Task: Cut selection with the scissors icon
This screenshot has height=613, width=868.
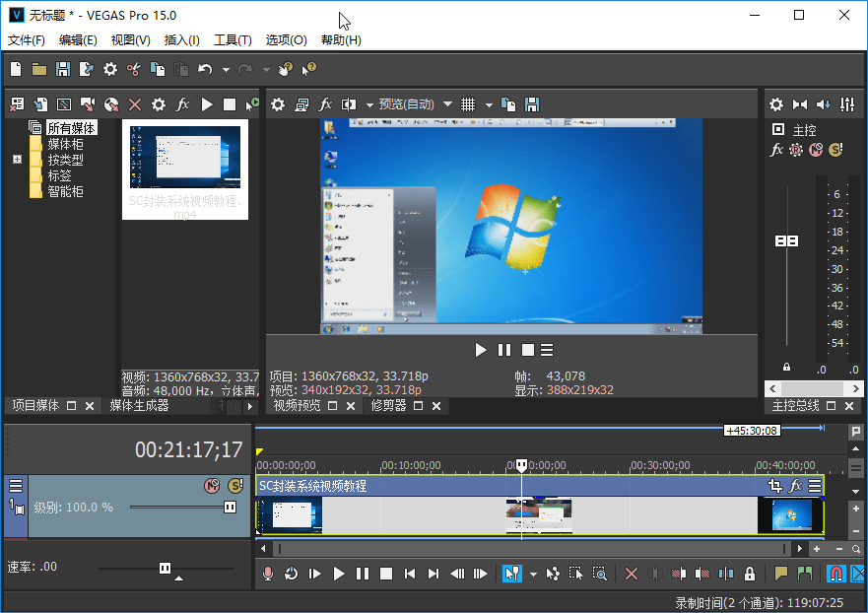Action: [133, 69]
